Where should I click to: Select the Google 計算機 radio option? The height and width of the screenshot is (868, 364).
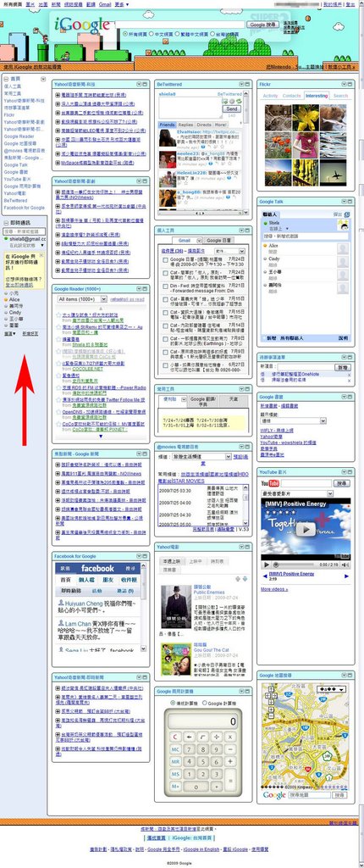click(x=205, y=703)
